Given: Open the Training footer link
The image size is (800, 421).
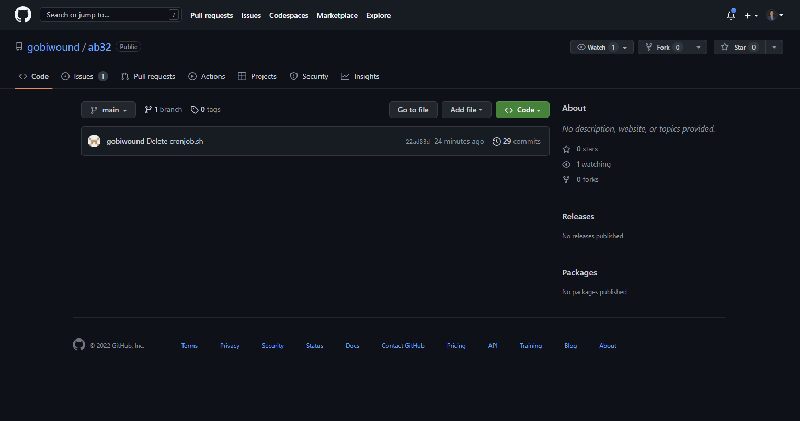Looking at the screenshot, I should click(x=531, y=345).
